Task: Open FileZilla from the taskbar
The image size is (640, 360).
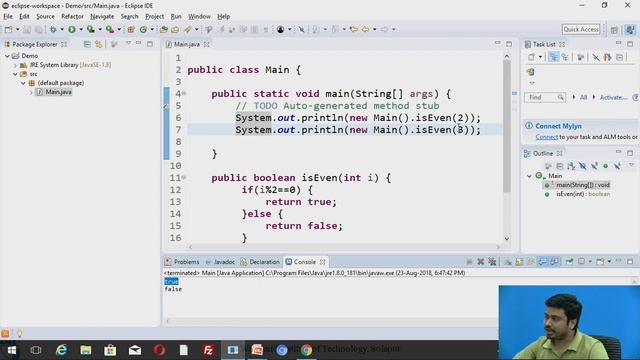Action: [x=208, y=350]
